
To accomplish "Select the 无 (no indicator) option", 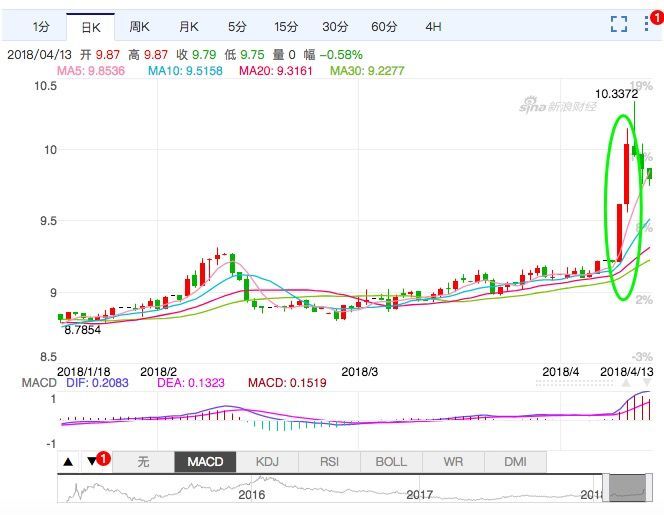I will click(x=143, y=462).
